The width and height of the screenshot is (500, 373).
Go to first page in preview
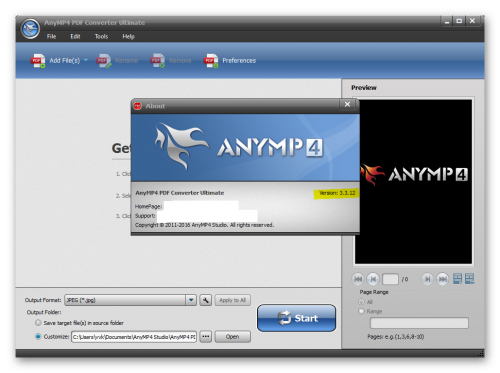[358, 279]
